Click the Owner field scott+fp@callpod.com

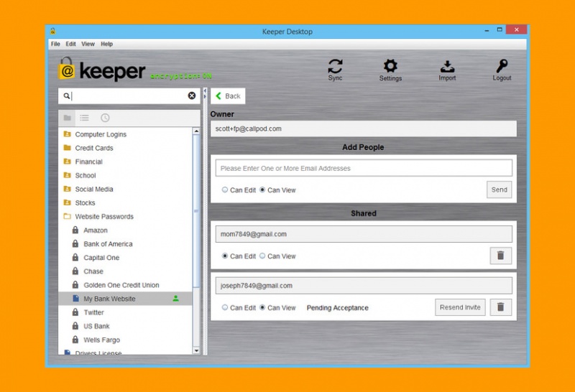[364, 129]
